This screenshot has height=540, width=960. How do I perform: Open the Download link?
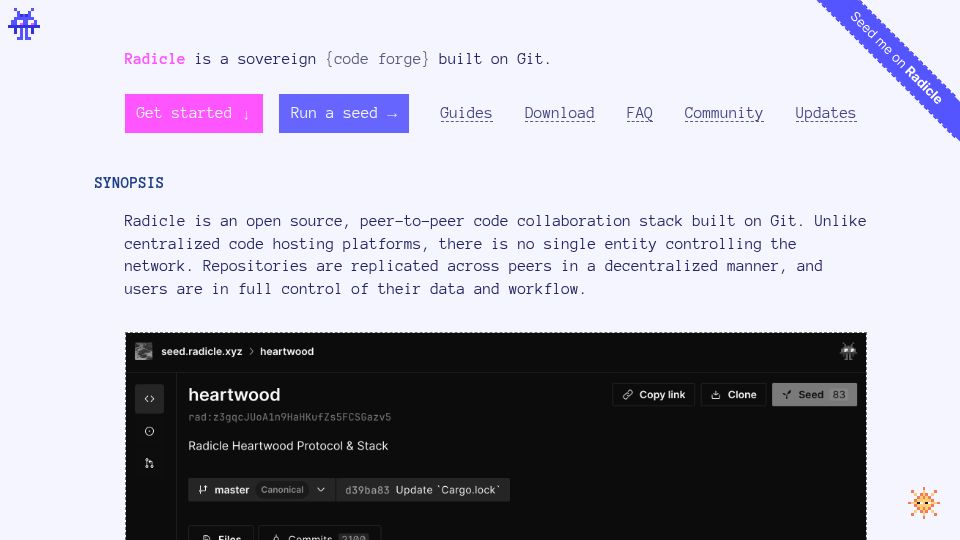[x=559, y=113]
